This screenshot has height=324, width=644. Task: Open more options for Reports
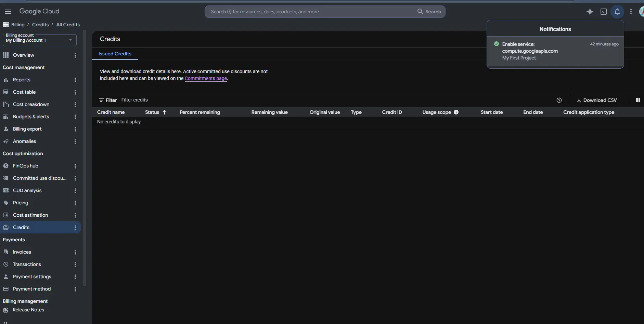(75, 80)
